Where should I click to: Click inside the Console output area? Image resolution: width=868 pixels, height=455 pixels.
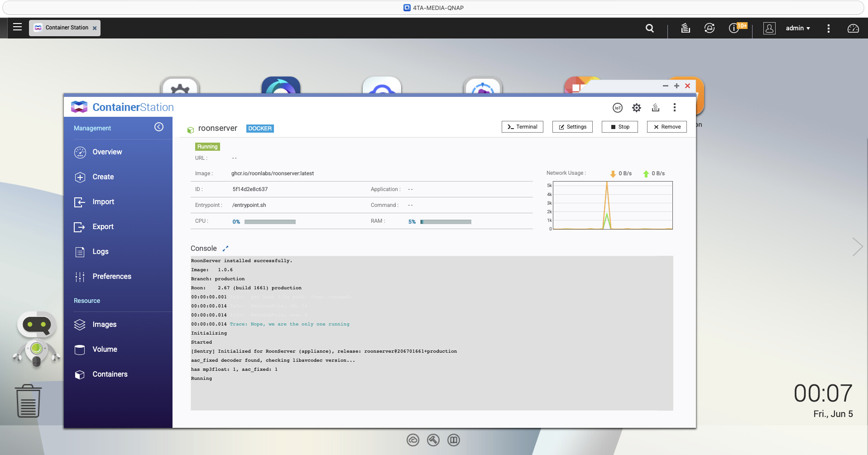pos(432,333)
